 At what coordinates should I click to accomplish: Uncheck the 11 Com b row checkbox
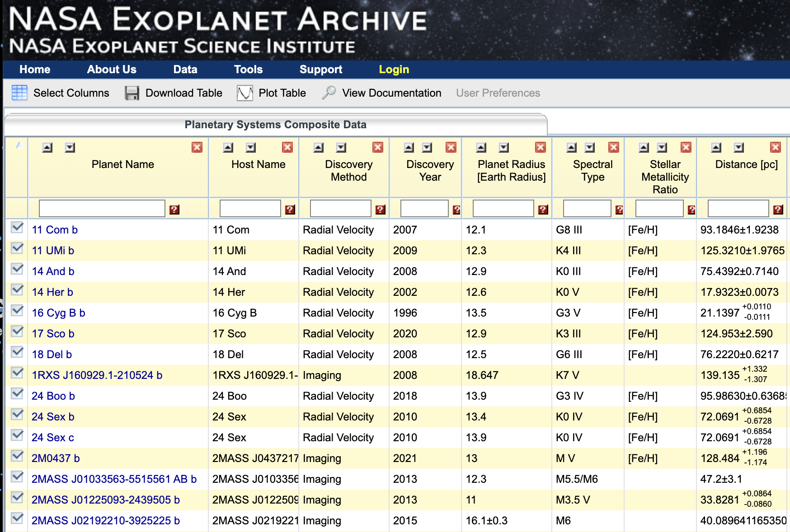pos(17,228)
